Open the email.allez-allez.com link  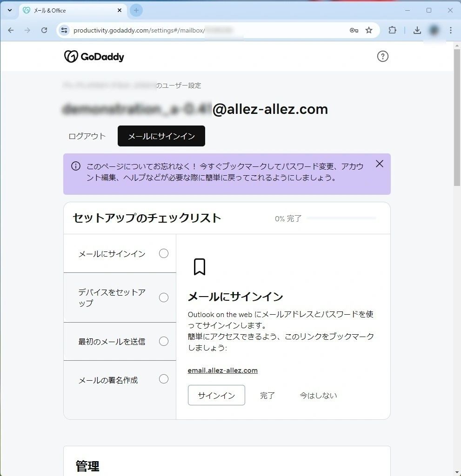[x=222, y=370]
